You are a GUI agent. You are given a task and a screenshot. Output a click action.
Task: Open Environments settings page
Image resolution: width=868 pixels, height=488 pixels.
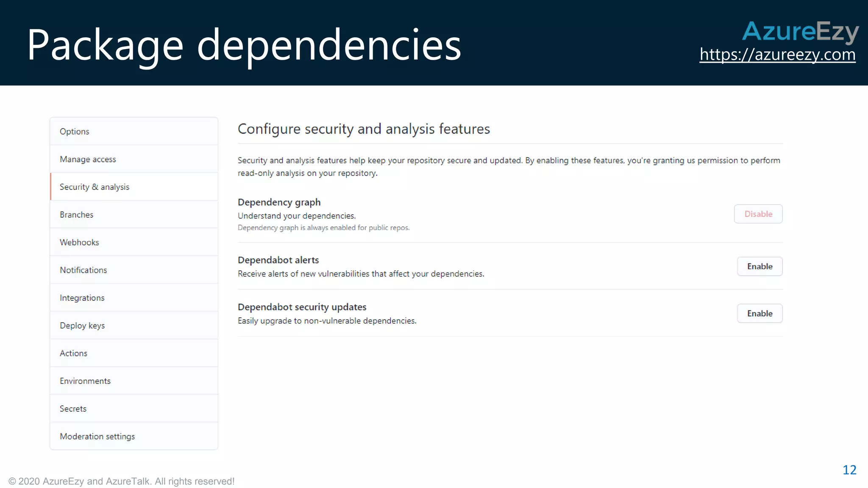pos(134,381)
